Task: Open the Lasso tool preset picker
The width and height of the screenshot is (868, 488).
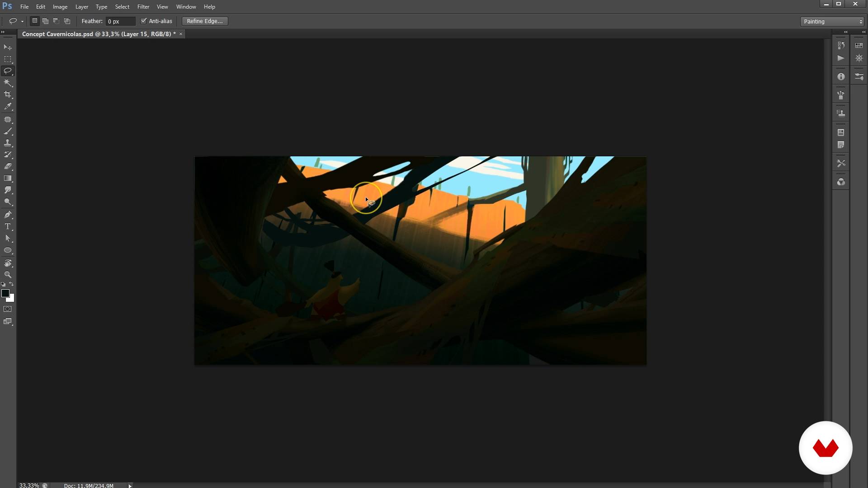Action: click(x=22, y=21)
